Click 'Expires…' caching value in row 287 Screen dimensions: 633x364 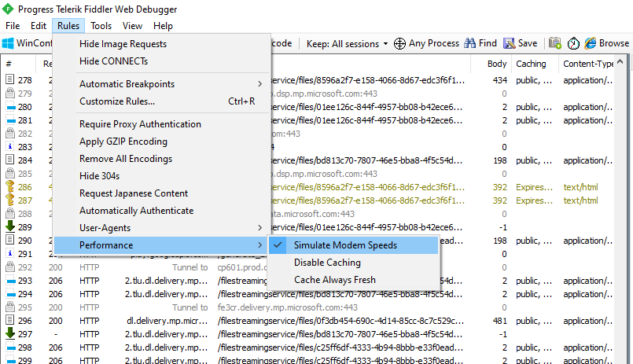[534, 200]
